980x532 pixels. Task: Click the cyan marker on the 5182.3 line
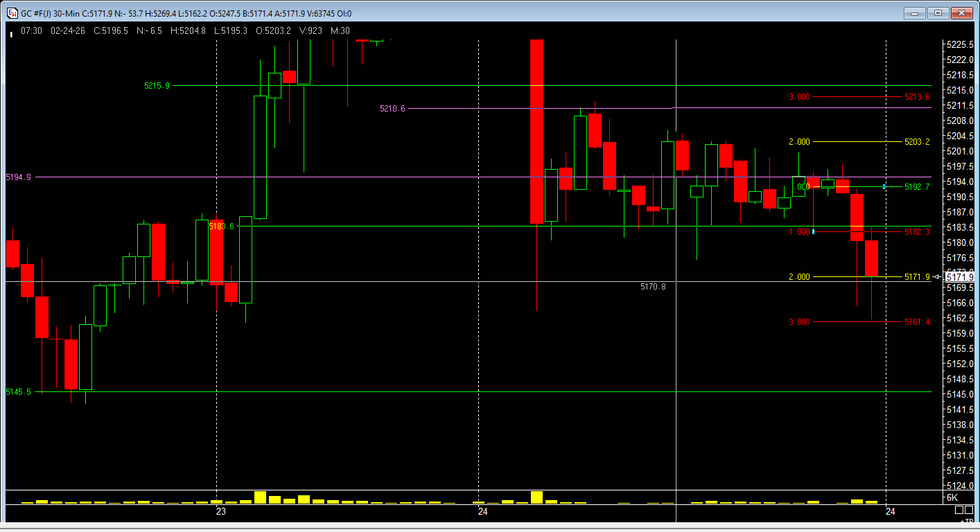tap(813, 231)
